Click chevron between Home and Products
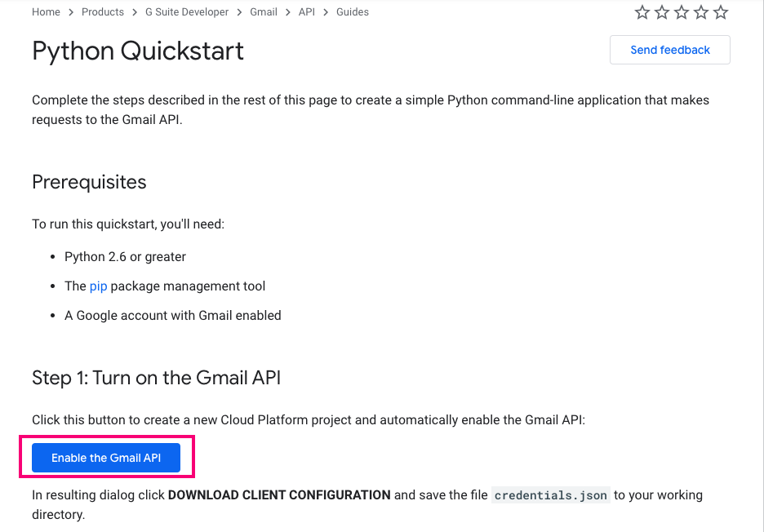The width and height of the screenshot is (764, 532). click(x=71, y=12)
